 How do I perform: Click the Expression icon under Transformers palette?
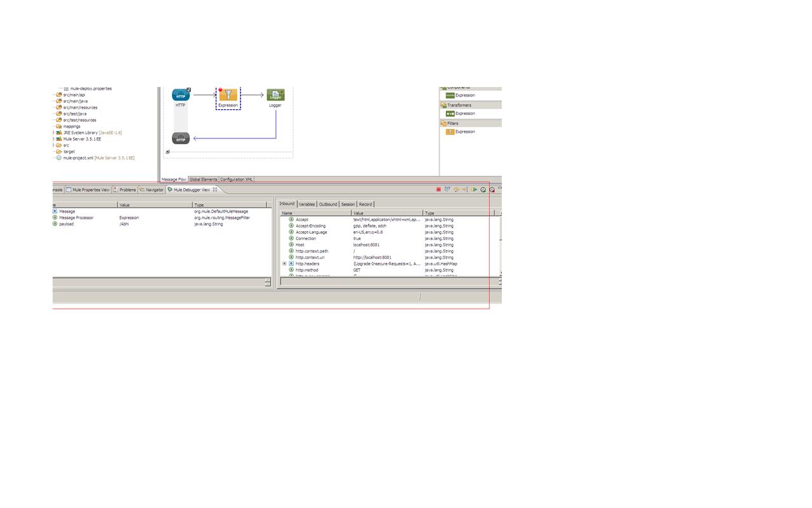tap(450, 114)
